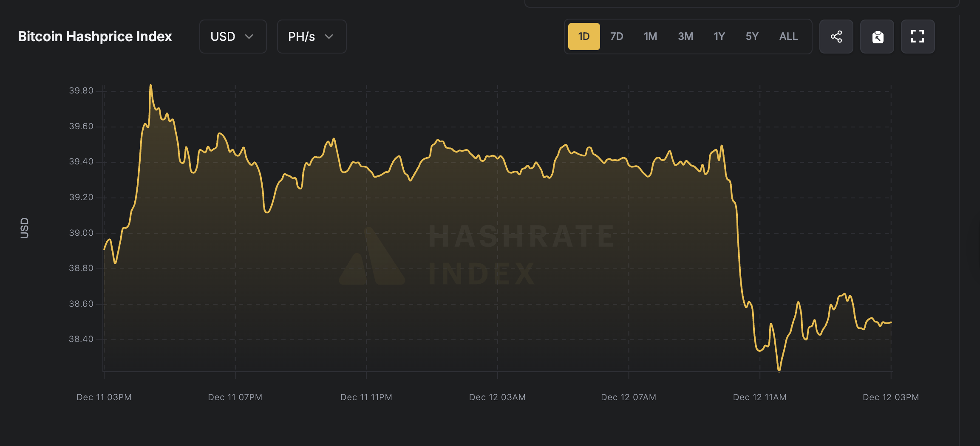Switch to the 1Y tab

[719, 37]
